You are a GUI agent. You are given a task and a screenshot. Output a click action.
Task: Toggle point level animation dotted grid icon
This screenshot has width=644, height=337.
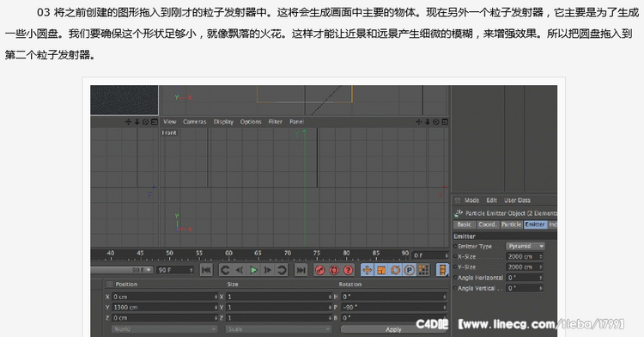(423, 270)
